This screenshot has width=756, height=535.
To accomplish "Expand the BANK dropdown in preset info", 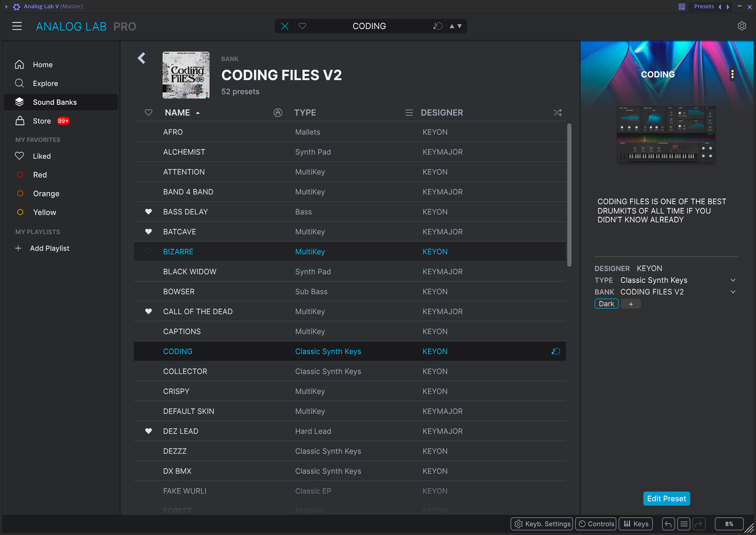I will coord(733,292).
